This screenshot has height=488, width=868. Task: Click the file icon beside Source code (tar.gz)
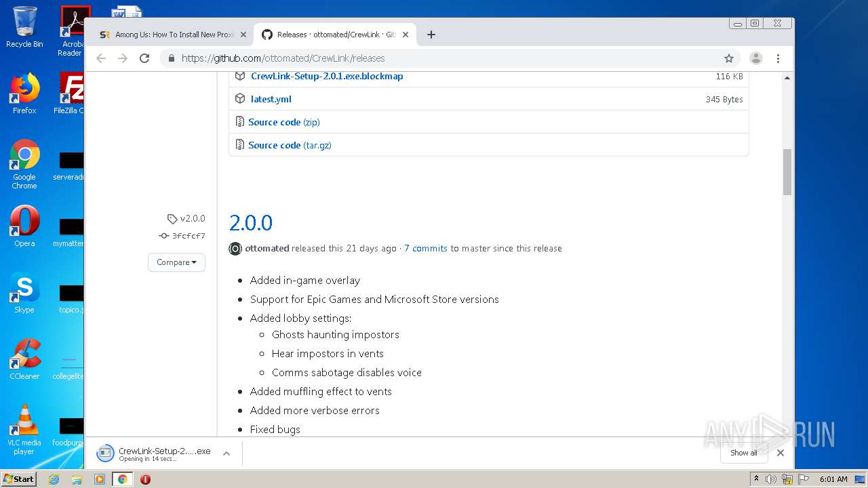coord(239,145)
